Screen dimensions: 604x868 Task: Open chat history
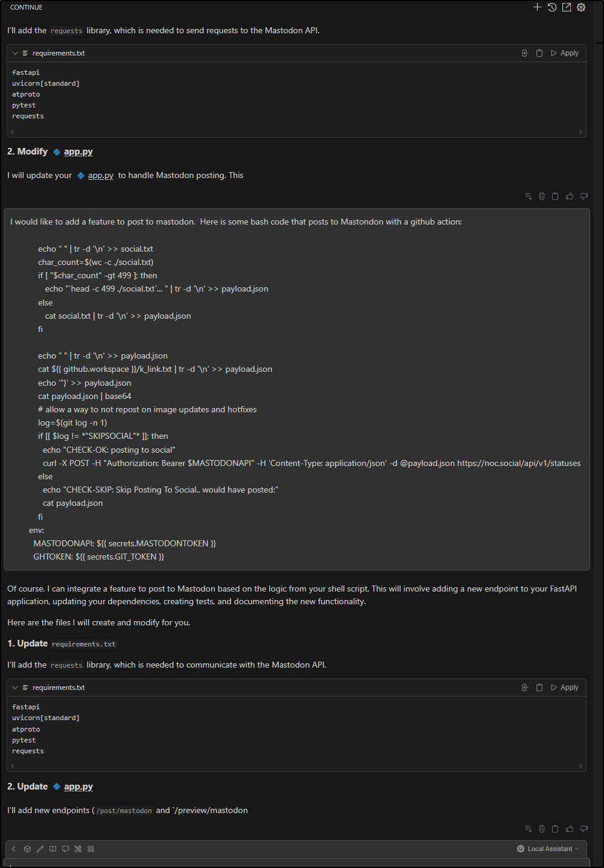tap(552, 7)
